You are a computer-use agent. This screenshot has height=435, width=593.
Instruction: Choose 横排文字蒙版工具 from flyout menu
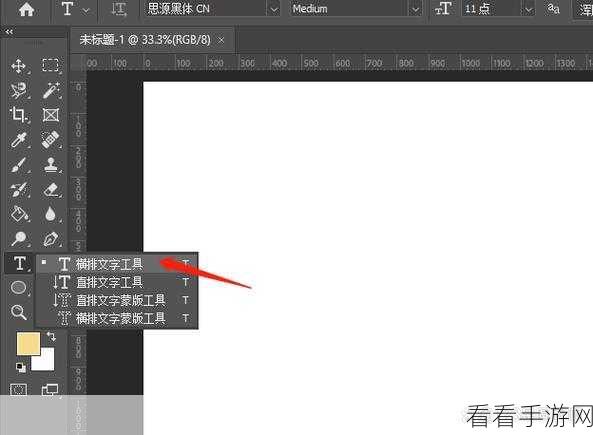pyautogui.click(x=117, y=318)
